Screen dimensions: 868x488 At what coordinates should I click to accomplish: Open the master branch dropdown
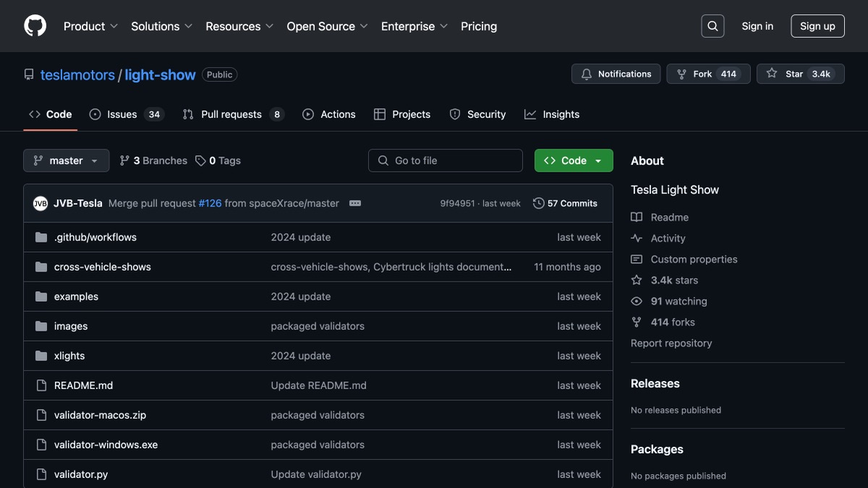(66, 160)
